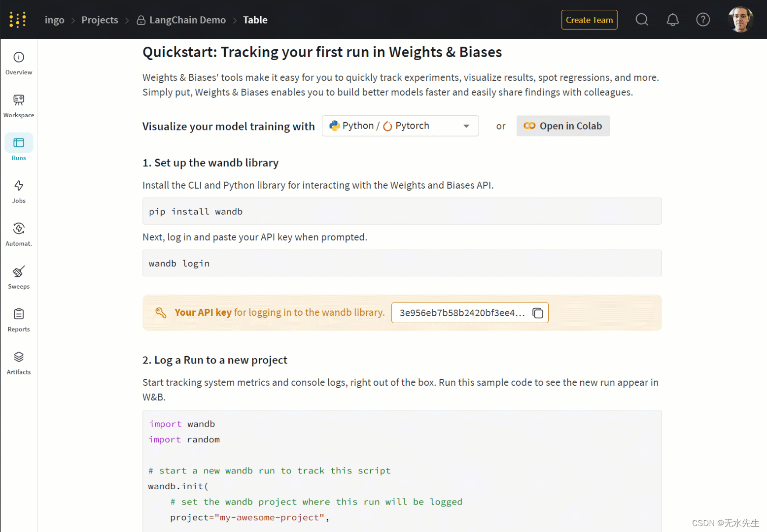
Task: Click the 'Your API key' bold text
Action: [203, 312]
